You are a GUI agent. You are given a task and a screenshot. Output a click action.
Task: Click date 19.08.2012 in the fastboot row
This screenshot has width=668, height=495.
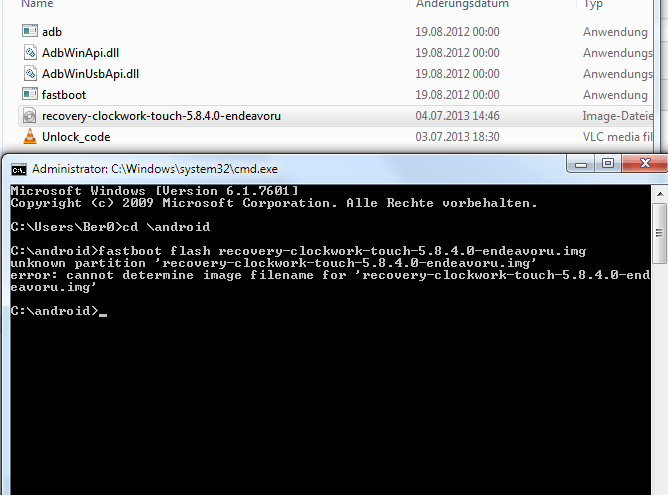[457, 95]
